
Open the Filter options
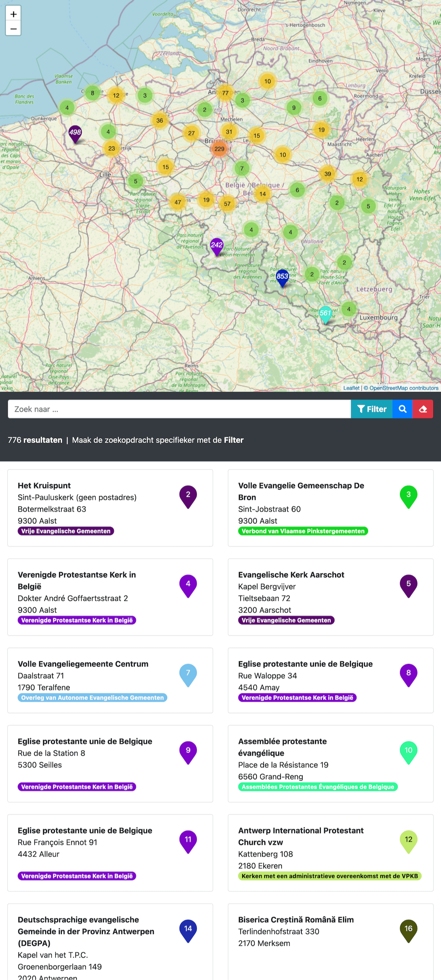(372, 409)
